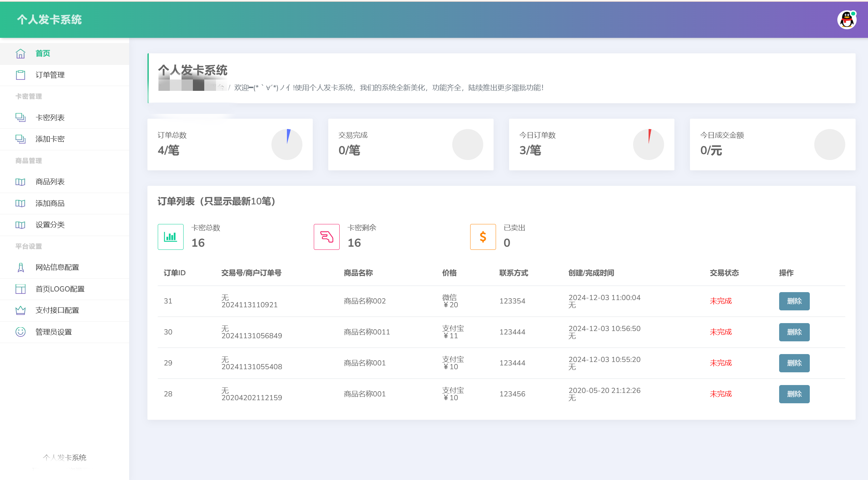
Task: Click the 商品列表 map icon
Action: click(20, 182)
